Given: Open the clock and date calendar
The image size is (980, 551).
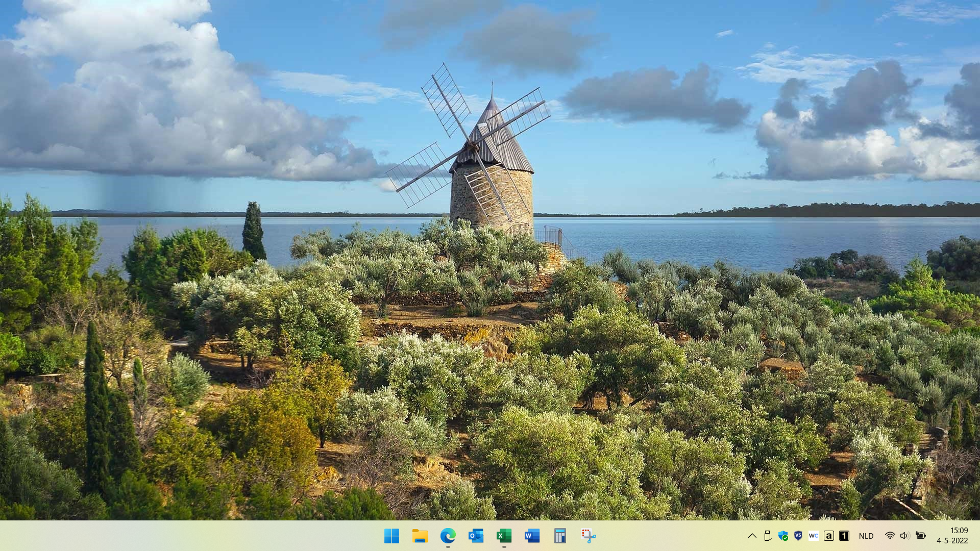Looking at the screenshot, I should pyautogui.click(x=952, y=536).
